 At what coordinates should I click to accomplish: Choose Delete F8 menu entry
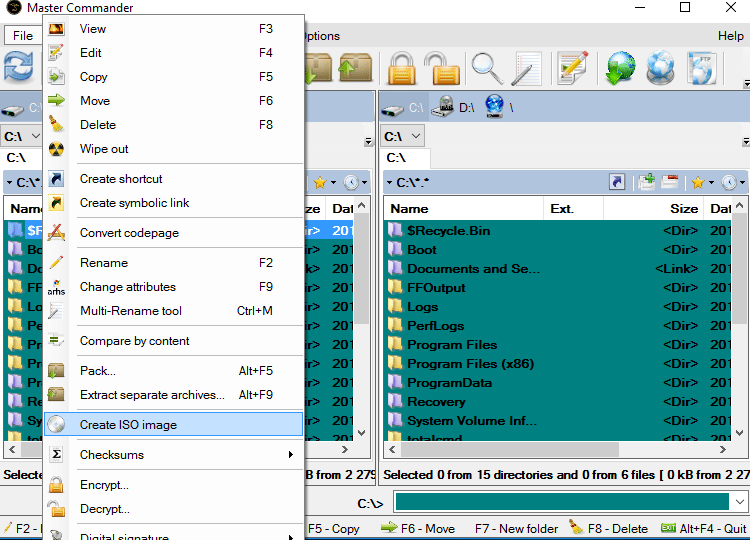coord(173,124)
